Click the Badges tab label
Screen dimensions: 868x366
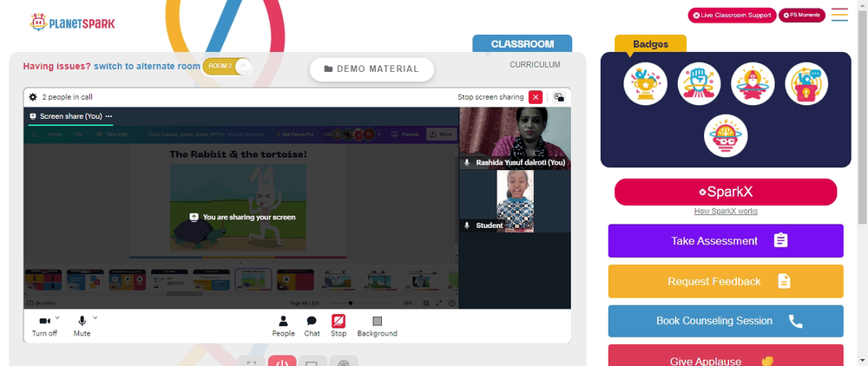(x=650, y=44)
